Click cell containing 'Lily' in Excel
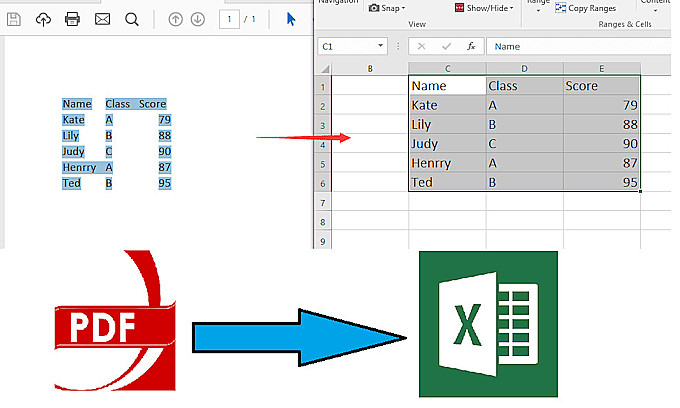This screenshot has width=680, height=408. pos(448,124)
